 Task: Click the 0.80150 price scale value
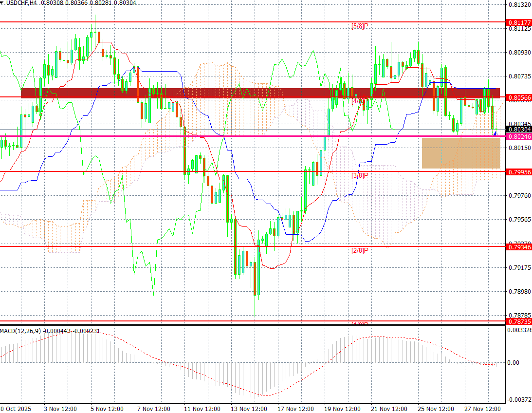coord(520,148)
